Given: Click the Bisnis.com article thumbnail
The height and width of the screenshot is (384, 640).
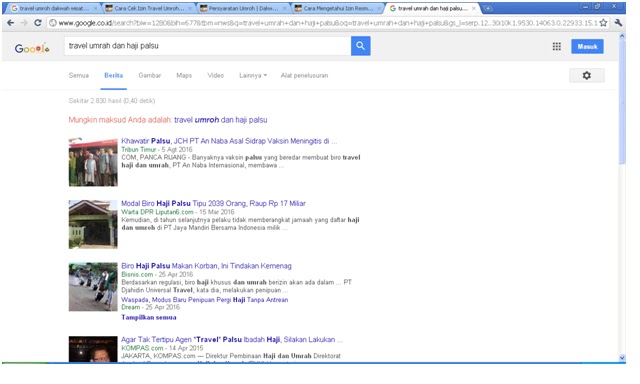Looking at the screenshot, I should coord(93,287).
